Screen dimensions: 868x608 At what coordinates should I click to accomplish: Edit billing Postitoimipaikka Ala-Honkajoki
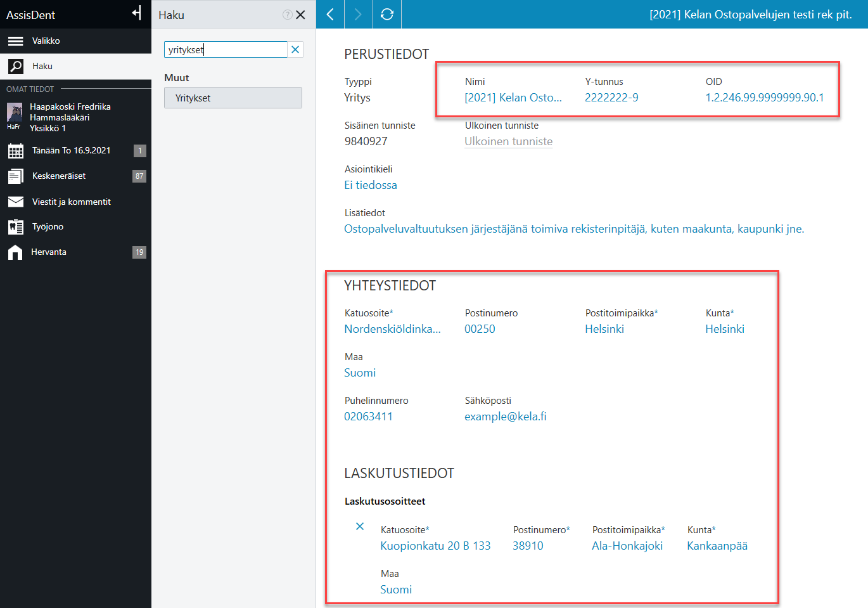[x=627, y=546]
